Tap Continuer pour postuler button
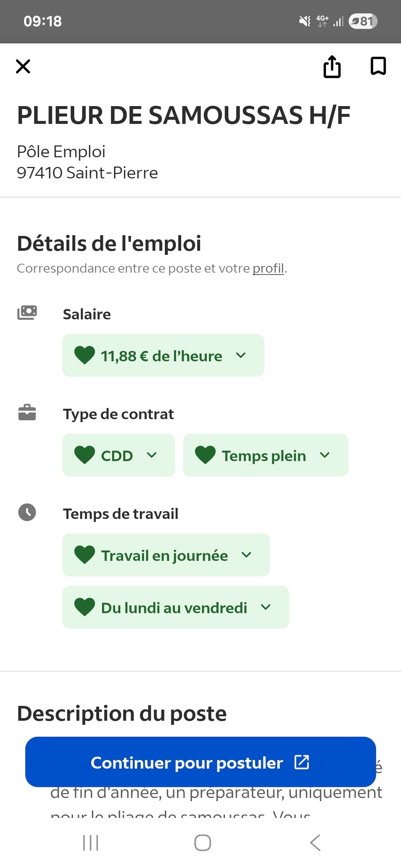401x868 pixels. coord(200,762)
